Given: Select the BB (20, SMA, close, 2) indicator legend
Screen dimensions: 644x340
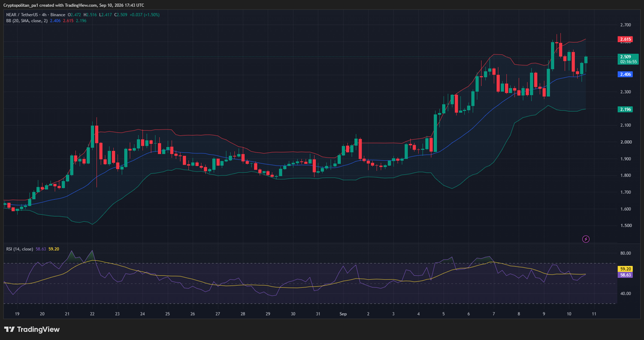Looking at the screenshot, I should (x=26, y=21).
